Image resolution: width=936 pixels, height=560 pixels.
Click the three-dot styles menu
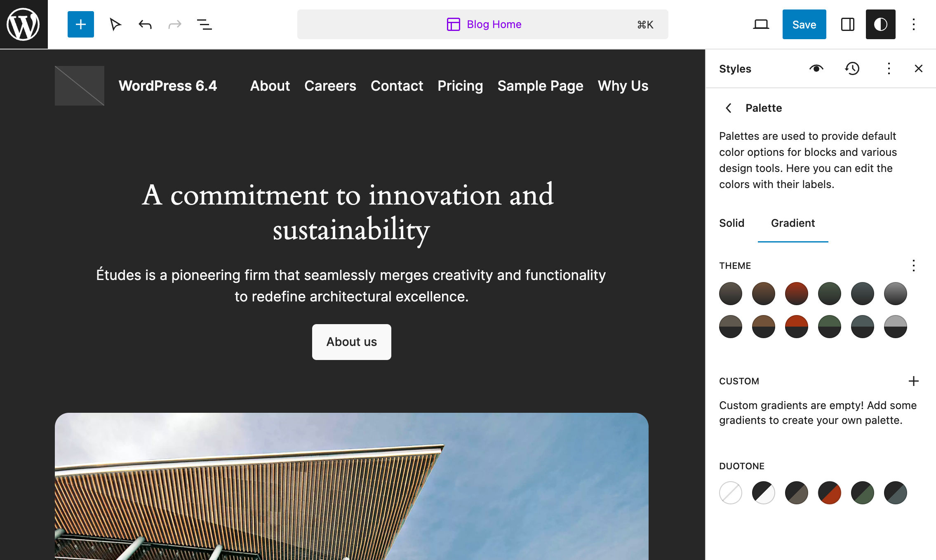[x=887, y=69]
